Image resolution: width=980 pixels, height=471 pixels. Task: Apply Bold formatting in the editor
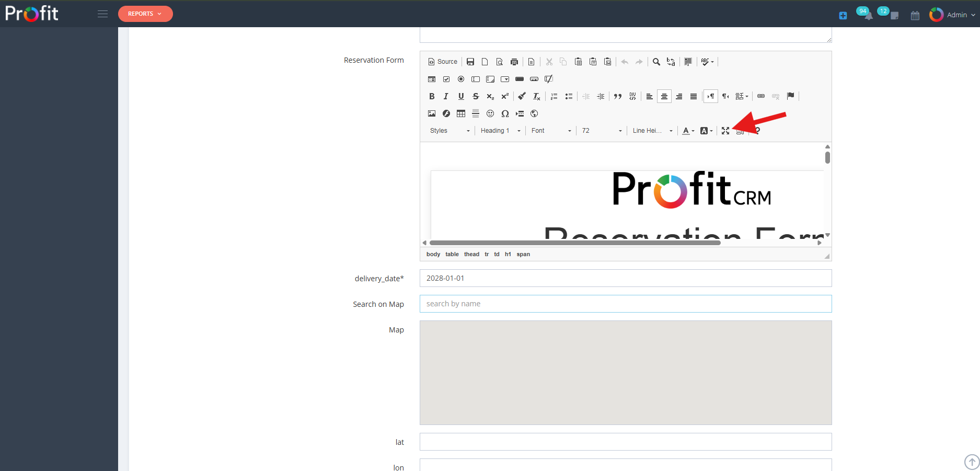click(x=432, y=96)
